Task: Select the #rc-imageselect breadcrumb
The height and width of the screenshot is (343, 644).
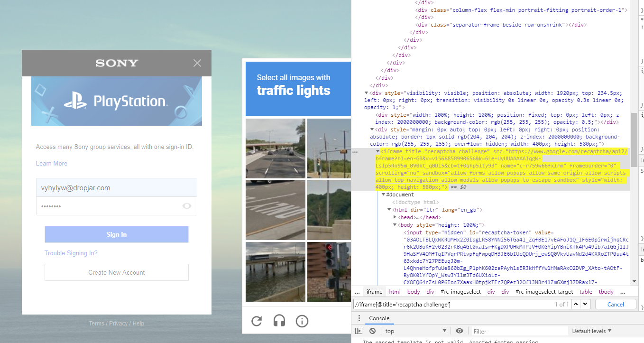Action: coord(460,292)
